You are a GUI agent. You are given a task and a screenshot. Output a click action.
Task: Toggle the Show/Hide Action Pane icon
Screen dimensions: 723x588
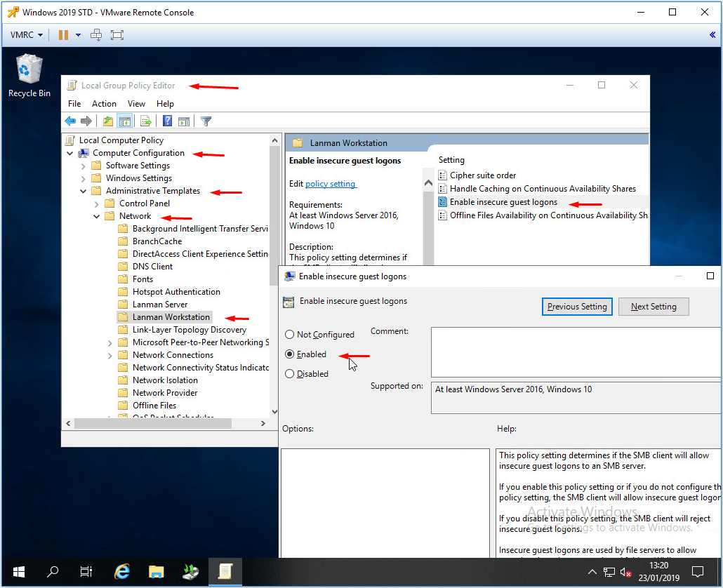[183, 121]
